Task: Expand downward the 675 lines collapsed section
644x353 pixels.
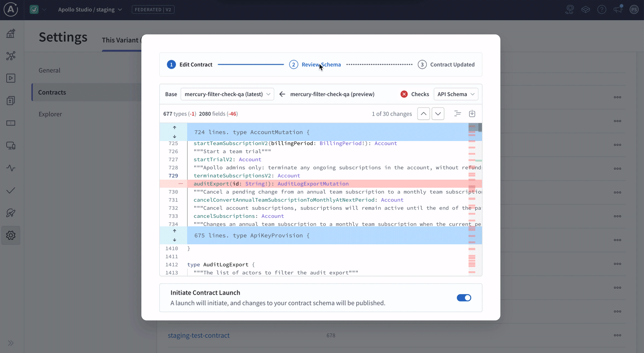Action: [175, 240]
